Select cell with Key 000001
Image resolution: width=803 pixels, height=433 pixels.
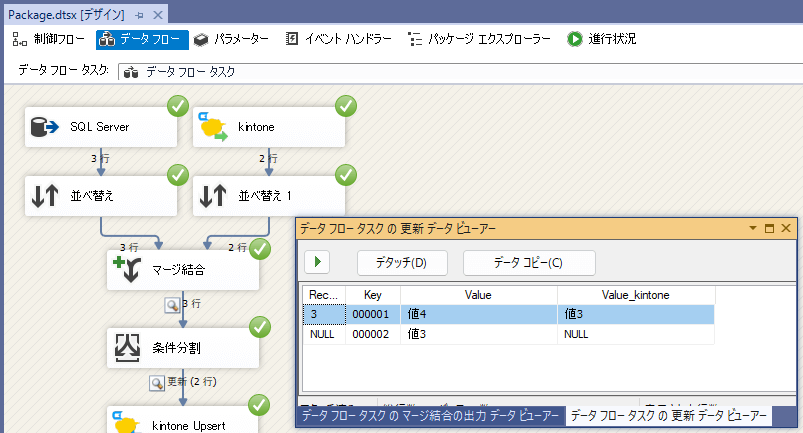(x=373, y=314)
